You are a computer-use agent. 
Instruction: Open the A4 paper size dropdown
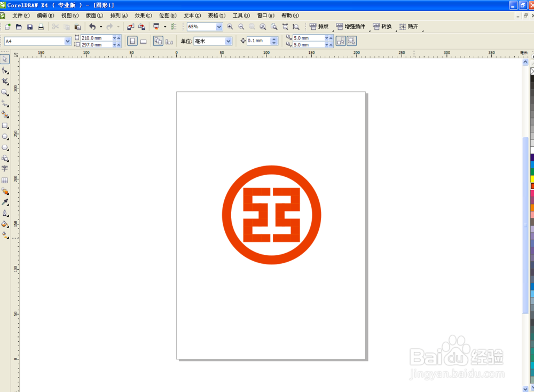click(x=67, y=41)
